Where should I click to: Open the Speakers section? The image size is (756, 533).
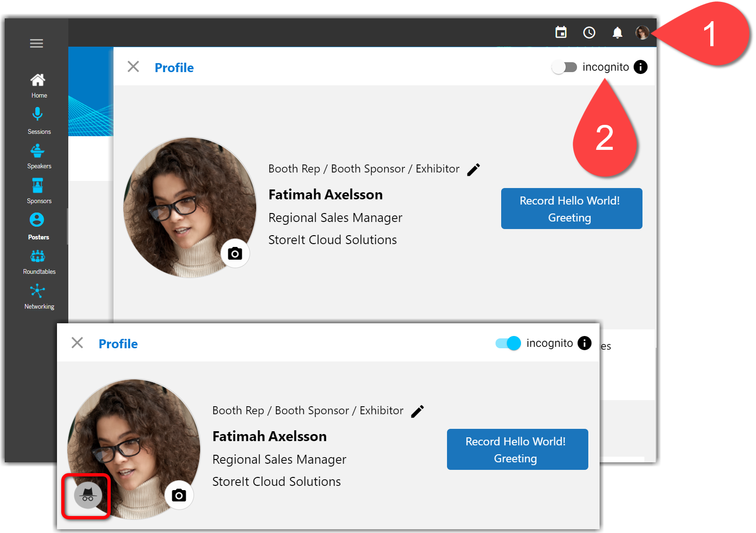click(38, 156)
